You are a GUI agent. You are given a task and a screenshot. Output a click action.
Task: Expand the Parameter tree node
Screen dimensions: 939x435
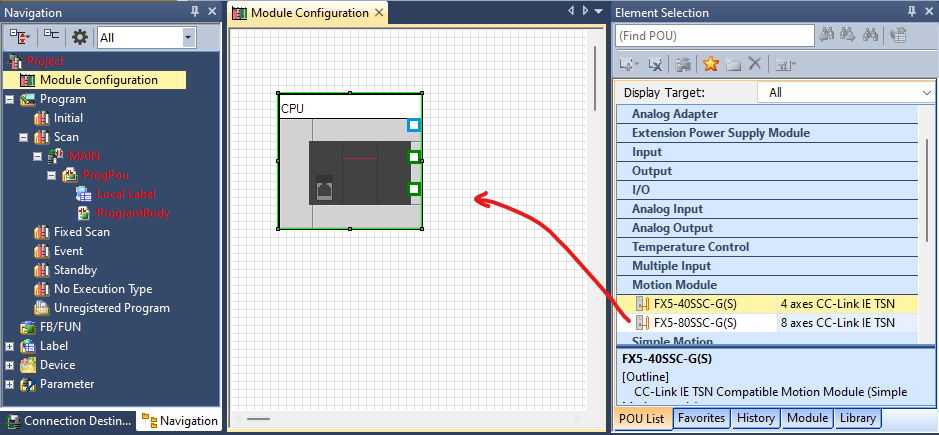tap(10, 384)
